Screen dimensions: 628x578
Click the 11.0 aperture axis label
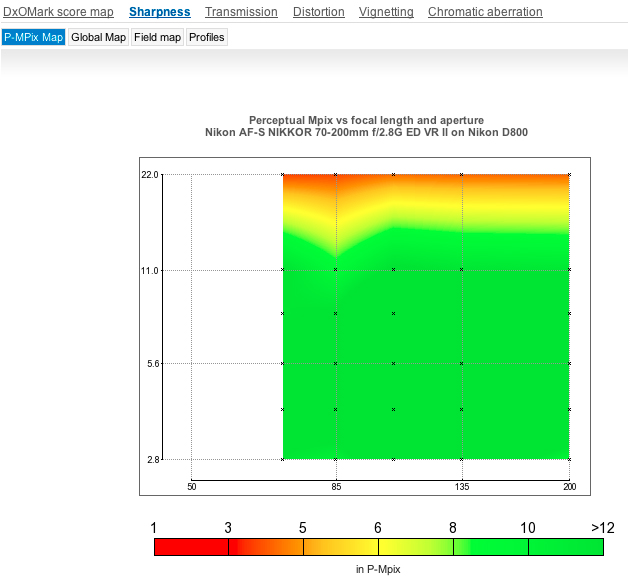150,270
